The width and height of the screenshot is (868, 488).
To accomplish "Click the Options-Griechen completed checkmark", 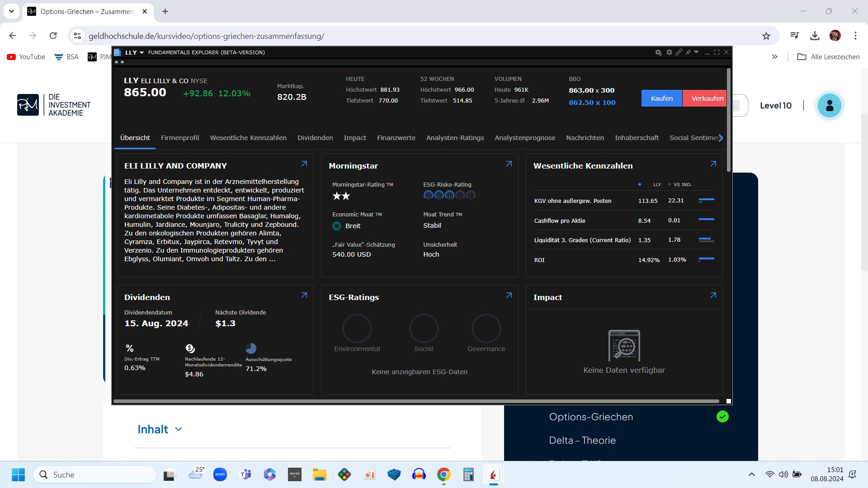I will 722,417.
